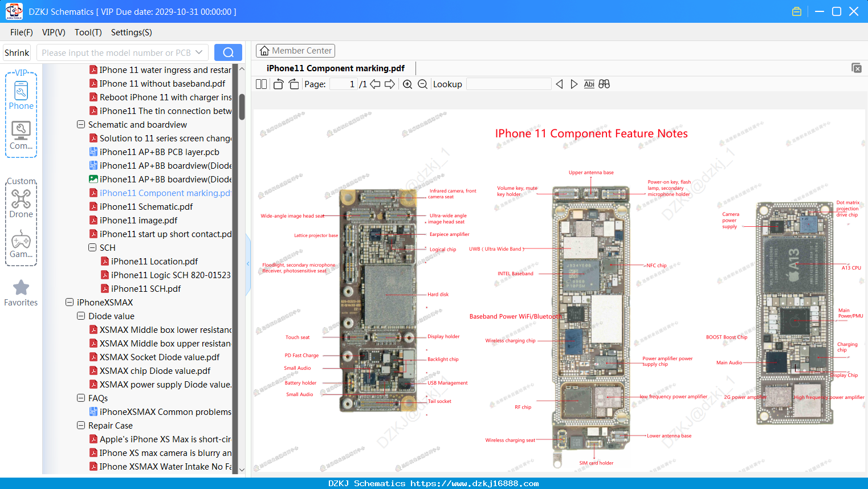Collapse the Schematic and boardview folder

(81, 124)
